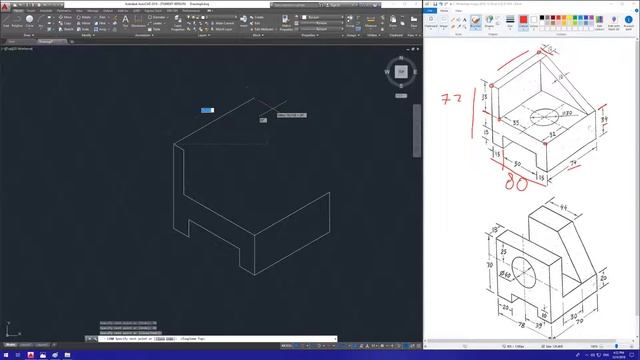Open the Brushes tool in Paint
Viewport: 640px width, 360px height.
click(476, 22)
